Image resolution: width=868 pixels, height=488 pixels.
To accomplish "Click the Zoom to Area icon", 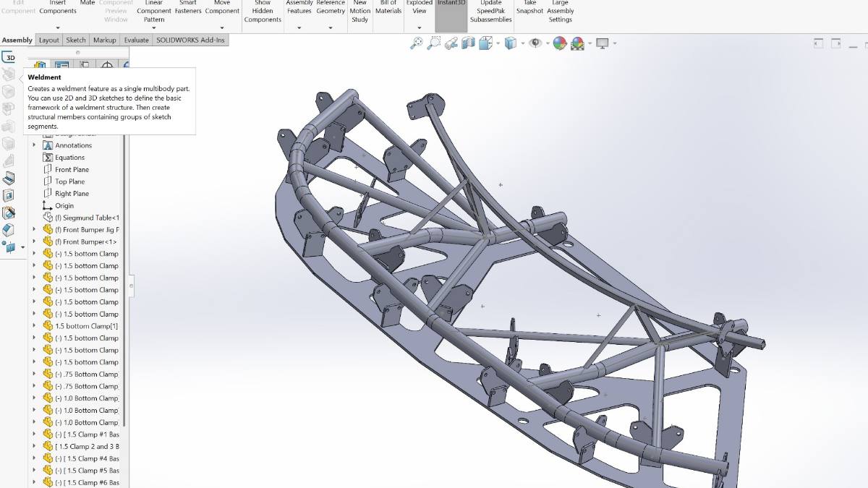I will 433,43.
